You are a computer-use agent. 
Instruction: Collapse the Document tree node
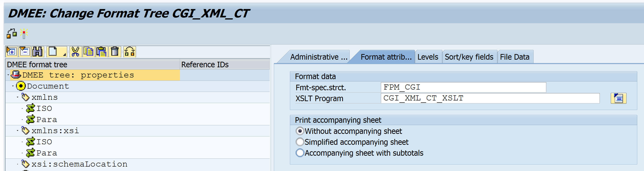13,86
